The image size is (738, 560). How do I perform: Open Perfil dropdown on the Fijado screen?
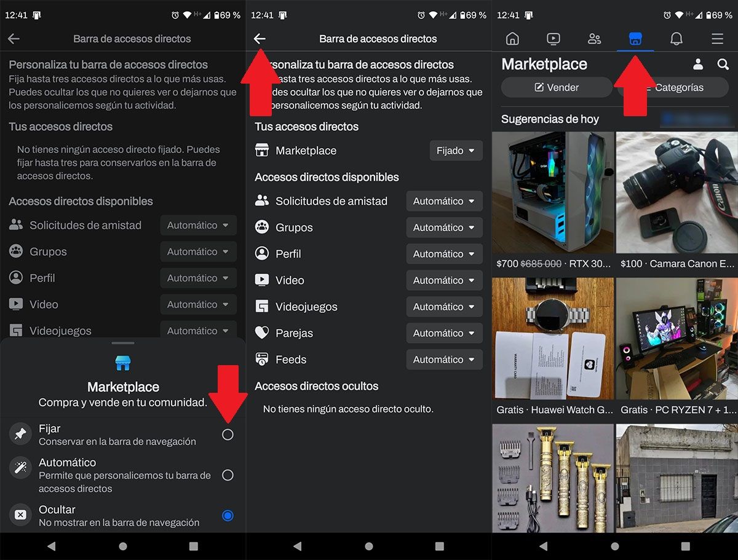click(445, 254)
